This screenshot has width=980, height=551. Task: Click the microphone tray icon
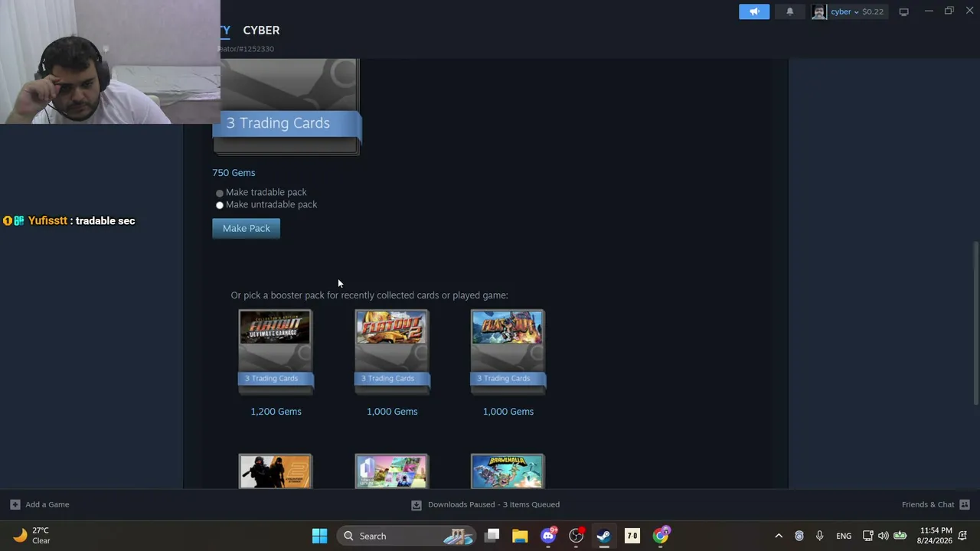(819, 536)
